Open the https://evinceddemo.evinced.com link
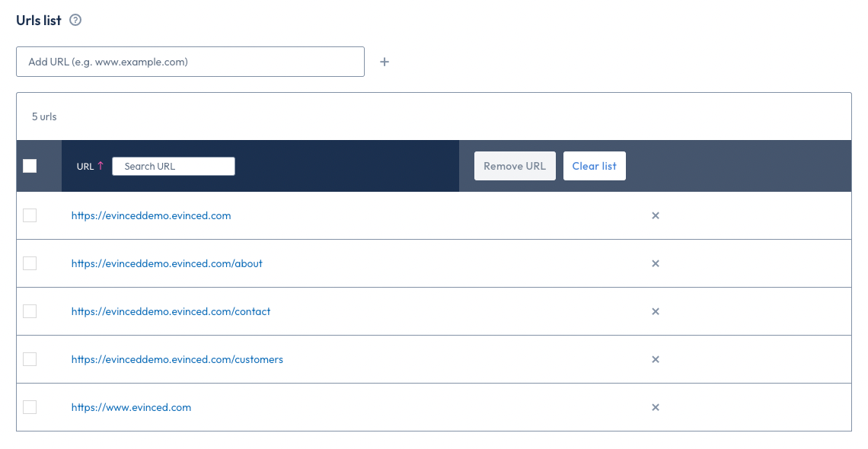This screenshot has width=868, height=449. (x=151, y=215)
